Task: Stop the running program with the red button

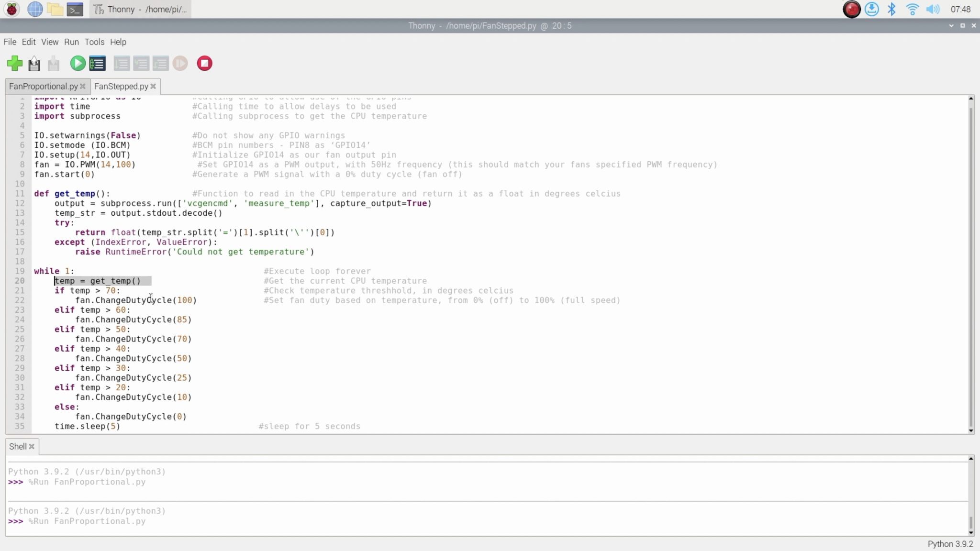Action: click(204, 63)
